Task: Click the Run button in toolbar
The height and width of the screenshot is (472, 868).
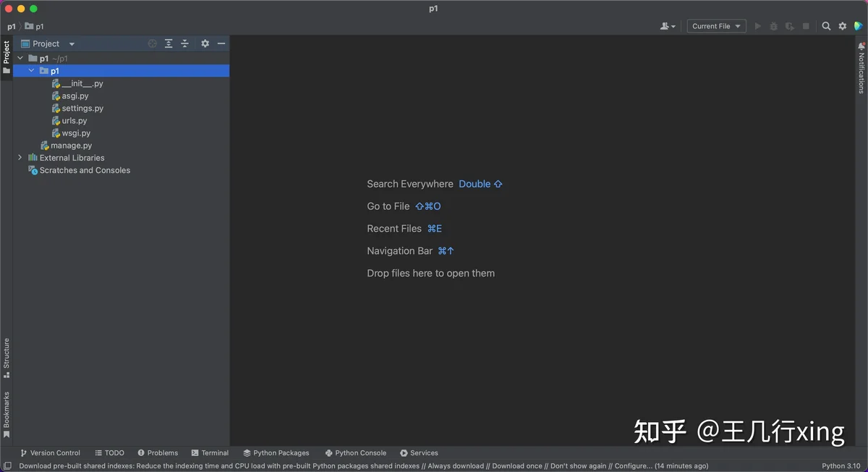Action: [758, 26]
